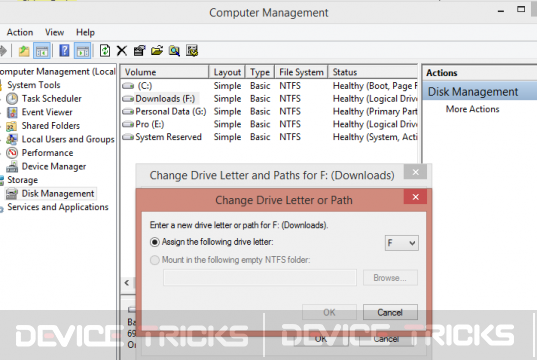Click the left scroll arrow of volume list
Screen dimensions: 537x360
pos(127,283)
